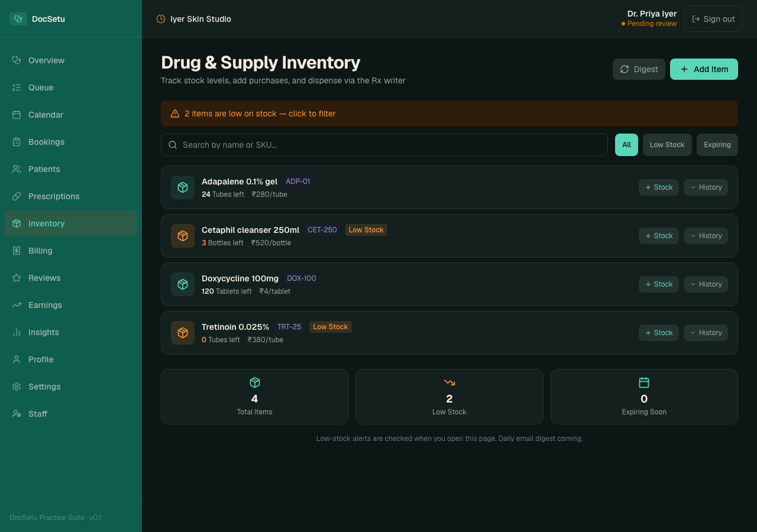Click the Total Items summary card
Screen dimensions: 757x532
pos(255,397)
